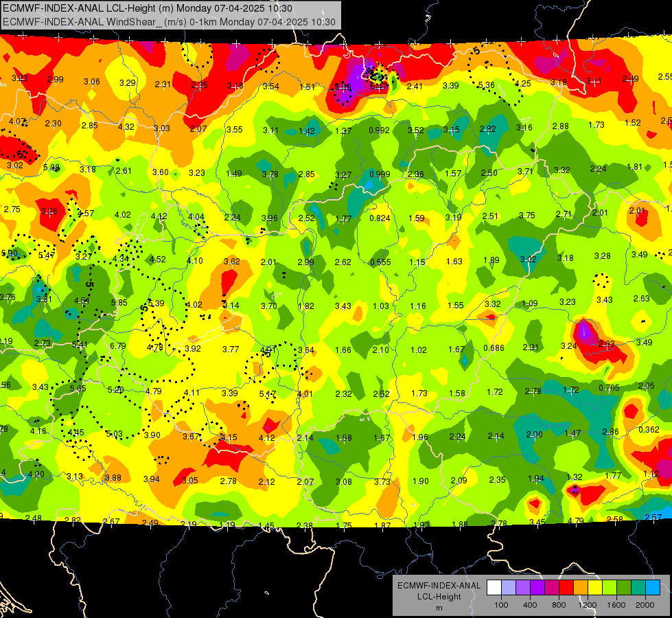Click the wind shear value 3.96
The width and height of the screenshot is (672, 618).
pos(270,218)
